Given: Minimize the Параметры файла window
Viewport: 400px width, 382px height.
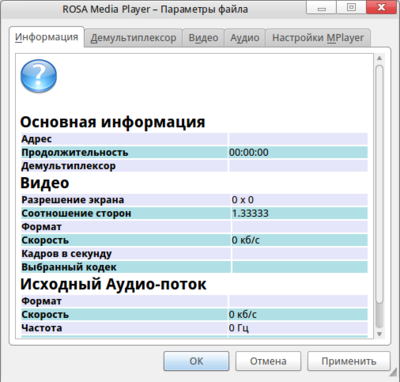Looking at the screenshot, I should tap(322, 7).
